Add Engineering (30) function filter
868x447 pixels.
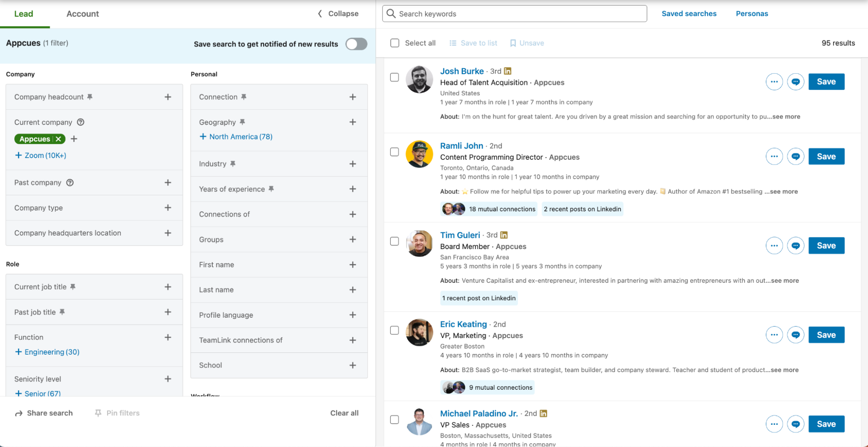click(47, 352)
